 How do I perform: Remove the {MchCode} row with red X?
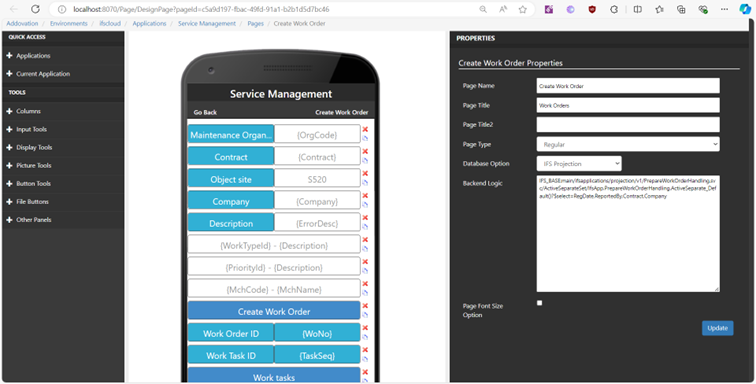[365, 284]
